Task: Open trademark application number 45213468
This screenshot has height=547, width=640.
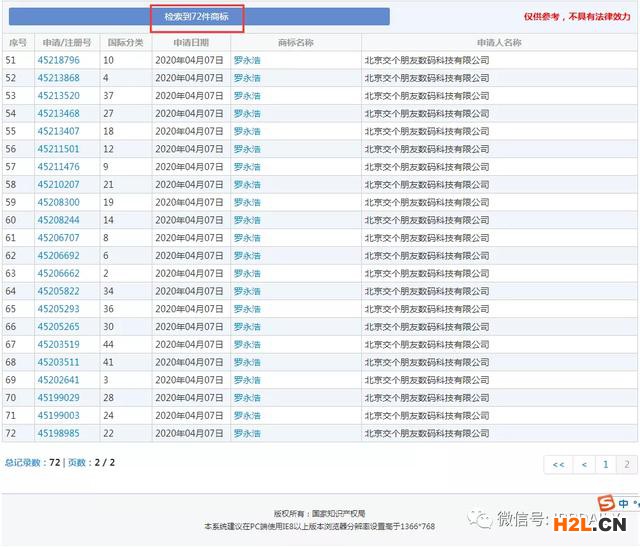Action: pos(58,113)
